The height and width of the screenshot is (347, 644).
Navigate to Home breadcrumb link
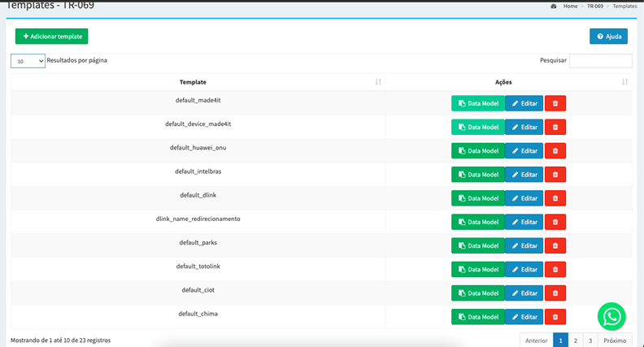(x=570, y=7)
